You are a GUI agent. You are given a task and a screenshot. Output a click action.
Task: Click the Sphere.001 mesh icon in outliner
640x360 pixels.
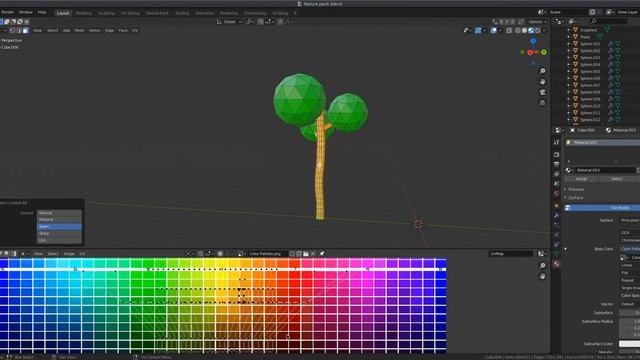pos(576,44)
